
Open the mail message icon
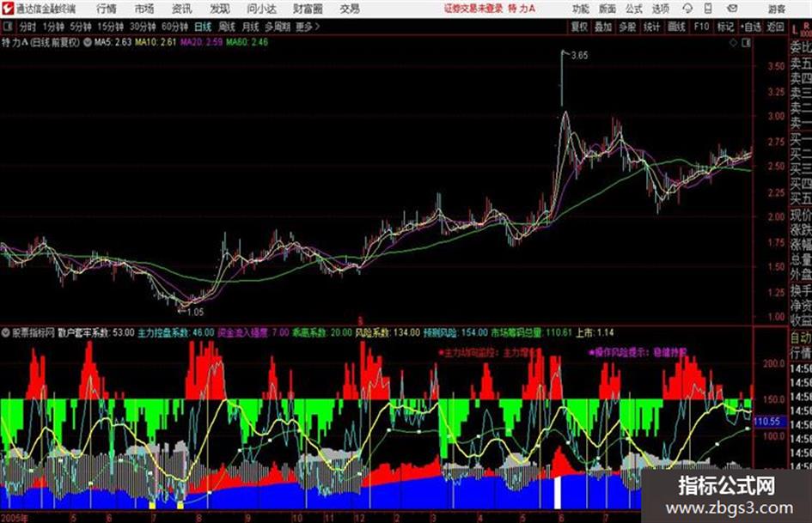pyautogui.click(x=732, y=9)
